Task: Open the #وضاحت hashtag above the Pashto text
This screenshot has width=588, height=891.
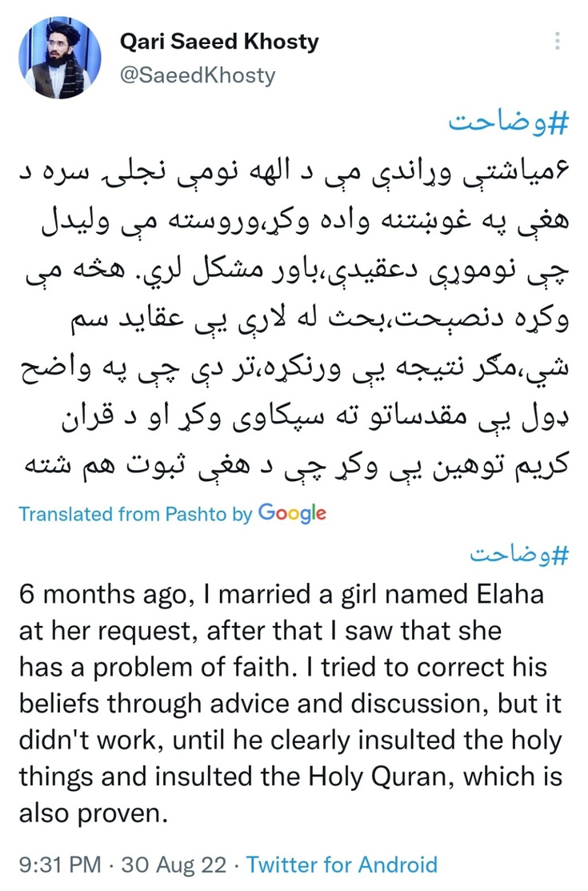Action: (509, 122)
